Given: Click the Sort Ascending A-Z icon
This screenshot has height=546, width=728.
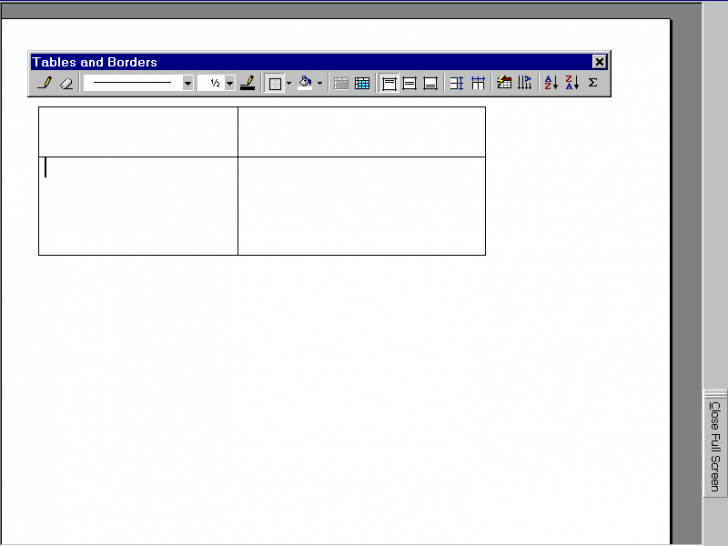Looking at the screenshot, I should (551, 83).
